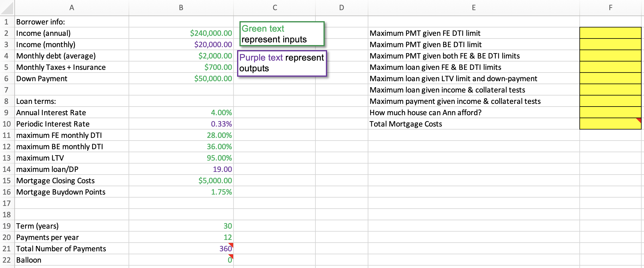Select the $5,000.00 closing costs cell
Image resolution: width=644 pixels, height=268 pixels.
(181, 181)
